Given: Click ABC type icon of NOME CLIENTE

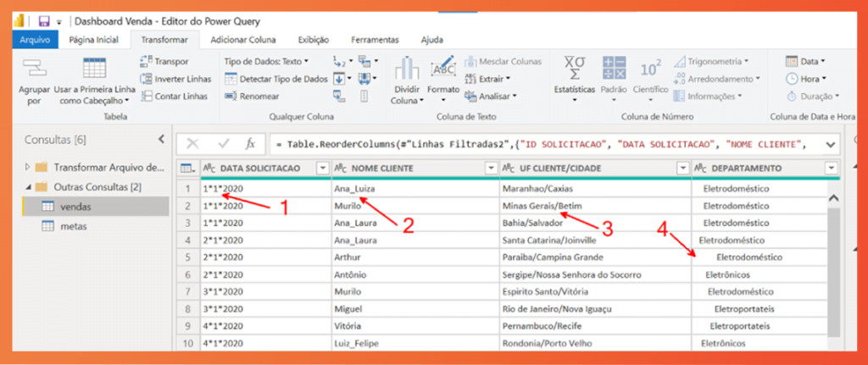Looking at the screenshot, I should click(341, 168).
